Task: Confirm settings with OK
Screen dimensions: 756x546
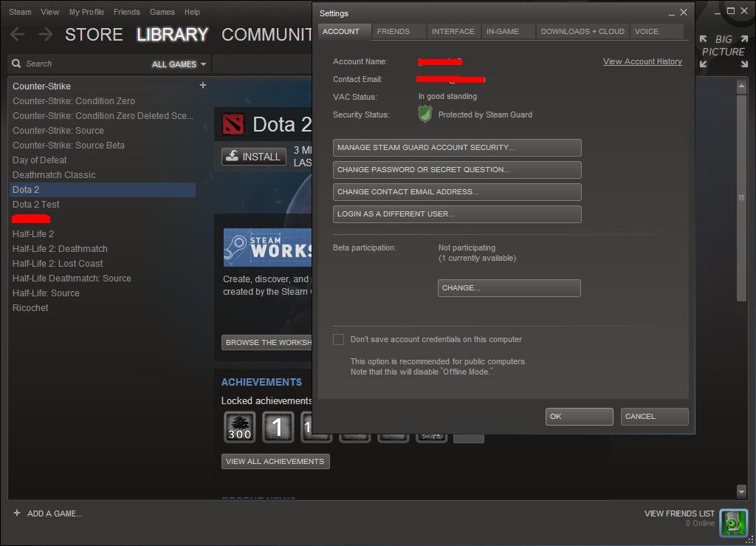Action: pos(579,416)
